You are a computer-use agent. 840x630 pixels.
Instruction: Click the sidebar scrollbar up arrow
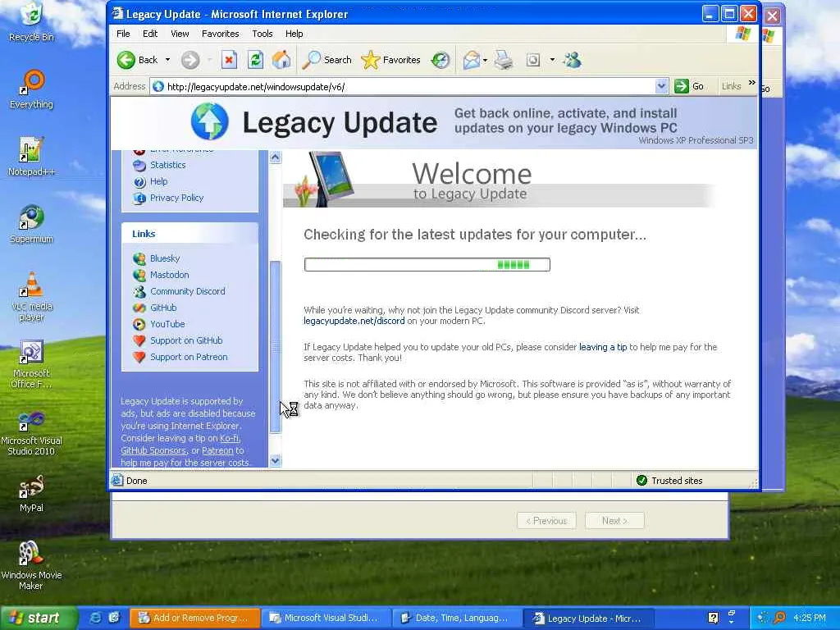pos(276,157)
